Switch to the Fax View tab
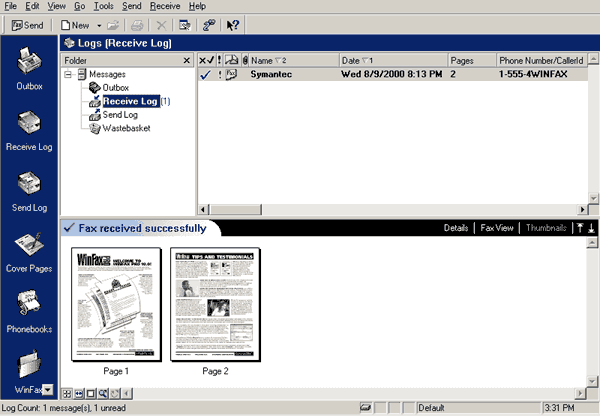This screenshot has height=416, width=600. coord(496,228)
